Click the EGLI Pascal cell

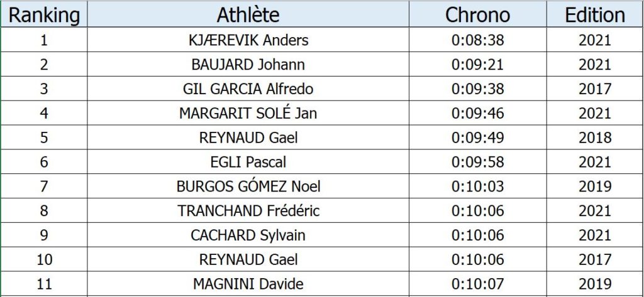click(x=248, y=161)
